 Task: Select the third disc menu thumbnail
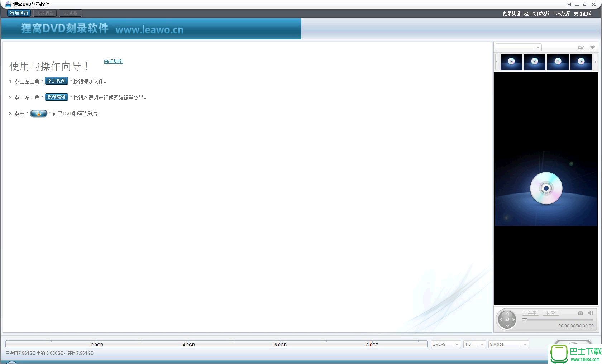(558, 62)
